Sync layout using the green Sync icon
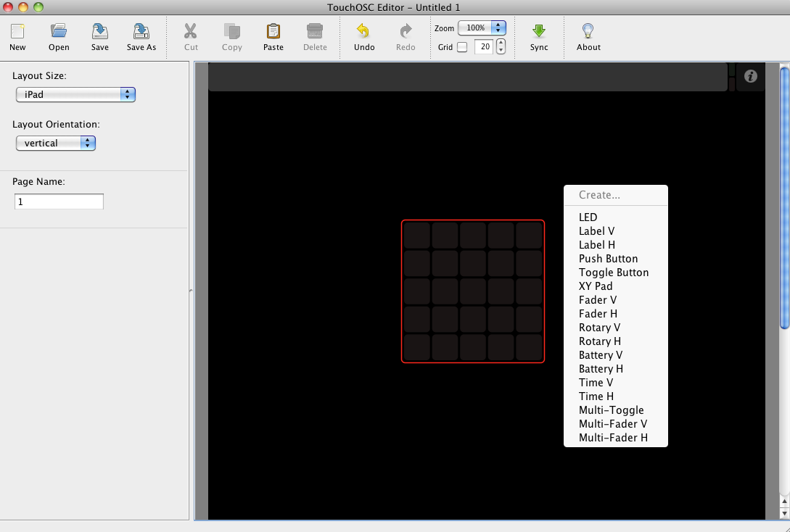 coord(539,31)
